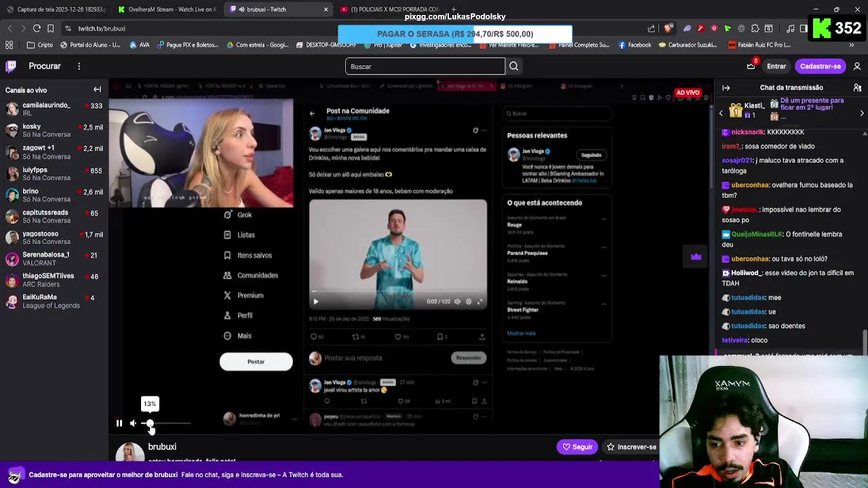Open EaiKuRaMa League of Legends channel
This screenshot has width=868, height=488.
point(54,301)
